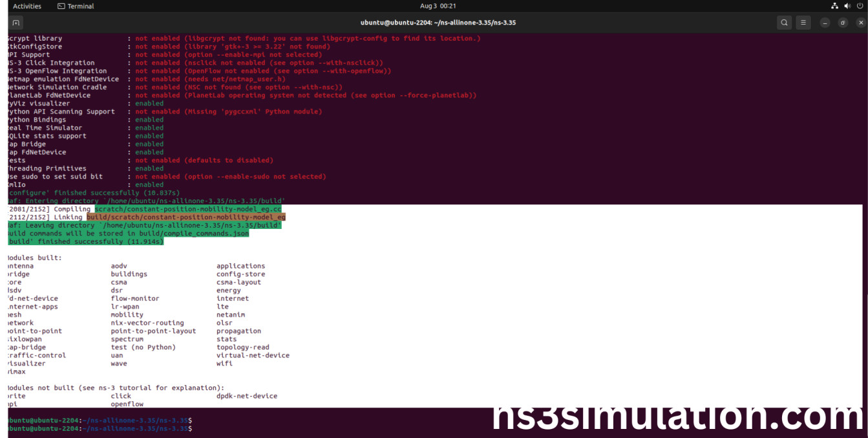The width and height of the screenshot is (868, 438).
Task: Open the Activities overview
Action: point(26,6)
